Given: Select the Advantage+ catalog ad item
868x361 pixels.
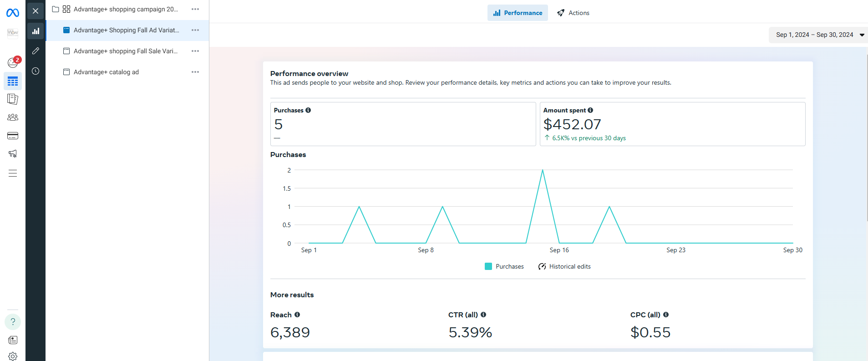Looking at the screenshot, I should pyautogui.click(x=106, y=72).
